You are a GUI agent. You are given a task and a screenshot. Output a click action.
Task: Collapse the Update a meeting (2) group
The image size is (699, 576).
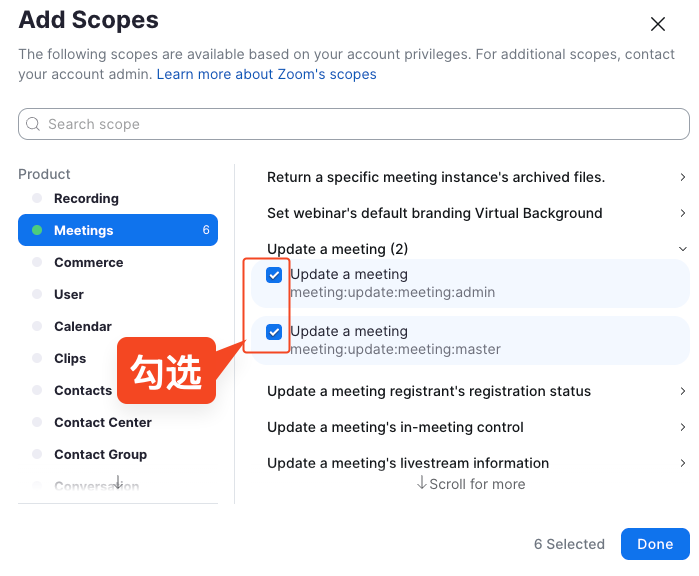coord(682,249)
